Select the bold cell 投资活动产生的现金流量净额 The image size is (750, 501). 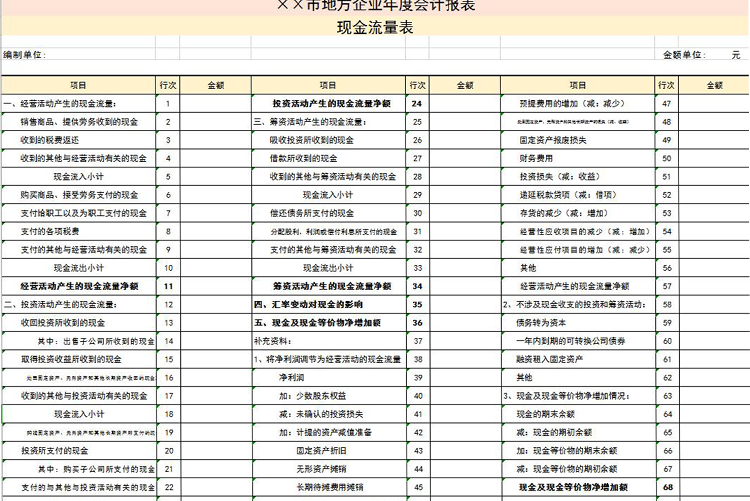point(331,103)
